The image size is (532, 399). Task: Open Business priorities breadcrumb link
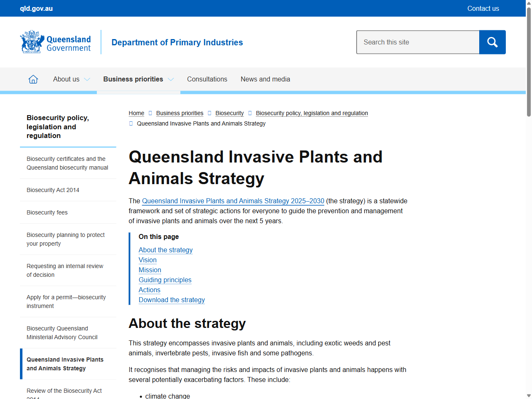[180, 113]
